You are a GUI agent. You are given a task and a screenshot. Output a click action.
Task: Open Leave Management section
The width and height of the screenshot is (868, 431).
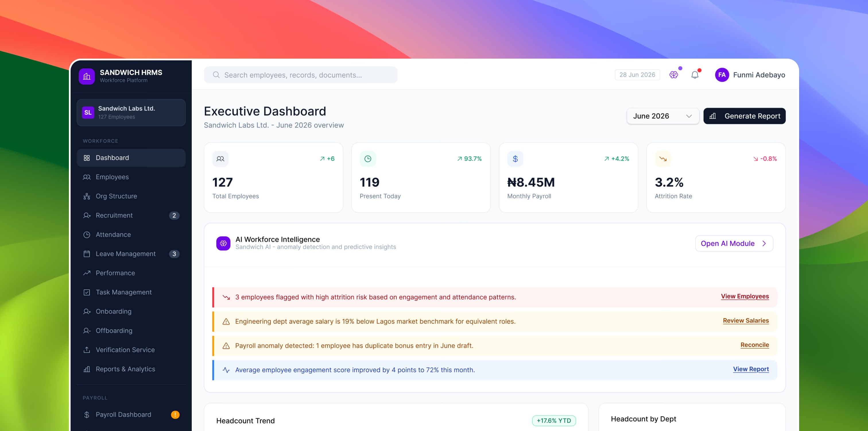131,254
